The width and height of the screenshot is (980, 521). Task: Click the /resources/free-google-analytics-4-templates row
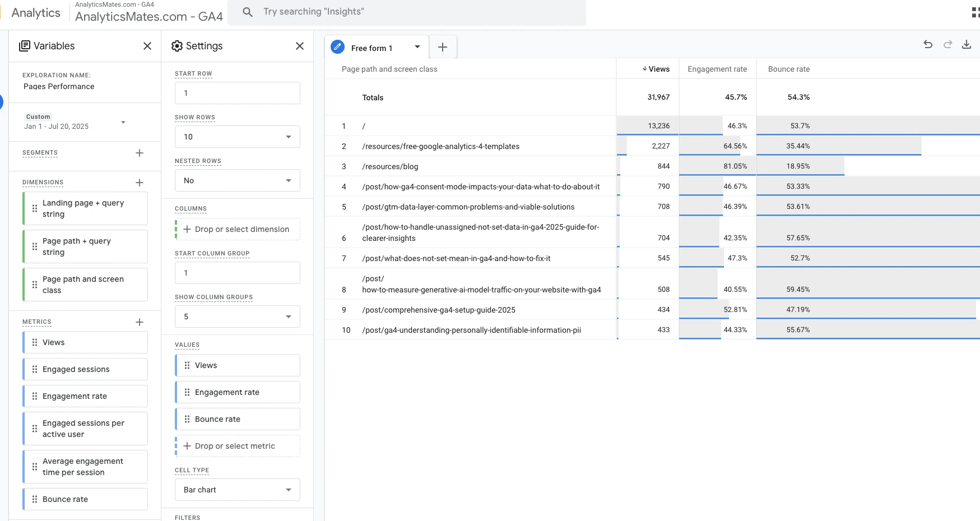pyautogui.click(x=440, y=146)
